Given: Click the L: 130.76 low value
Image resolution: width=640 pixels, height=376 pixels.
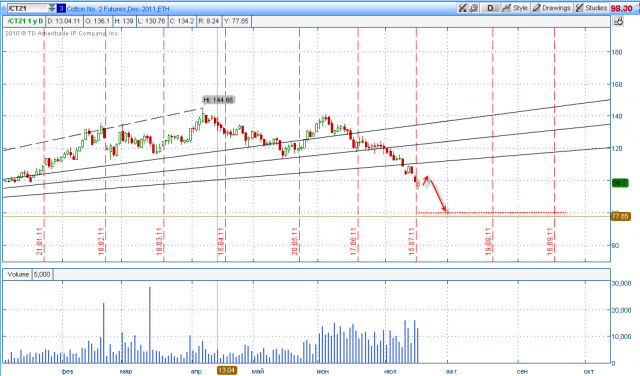Looking at the screenshot, I should [x=151, y=21].
